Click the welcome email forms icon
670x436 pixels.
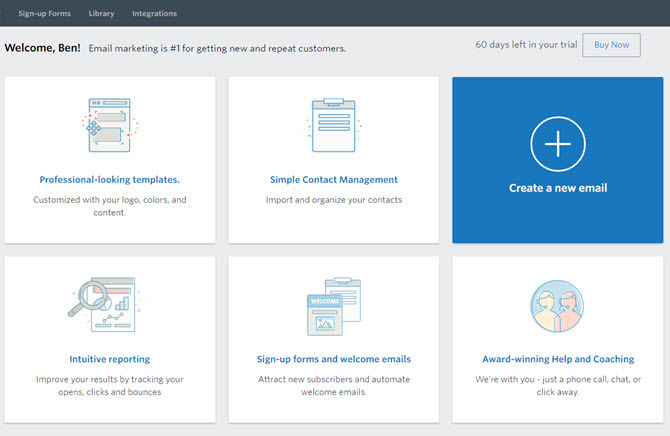pos(334,306)
